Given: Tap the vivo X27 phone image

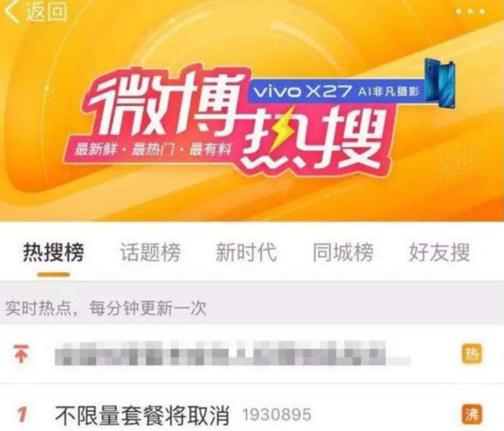Looking at the screenshot, I should [x=439, y=83].
